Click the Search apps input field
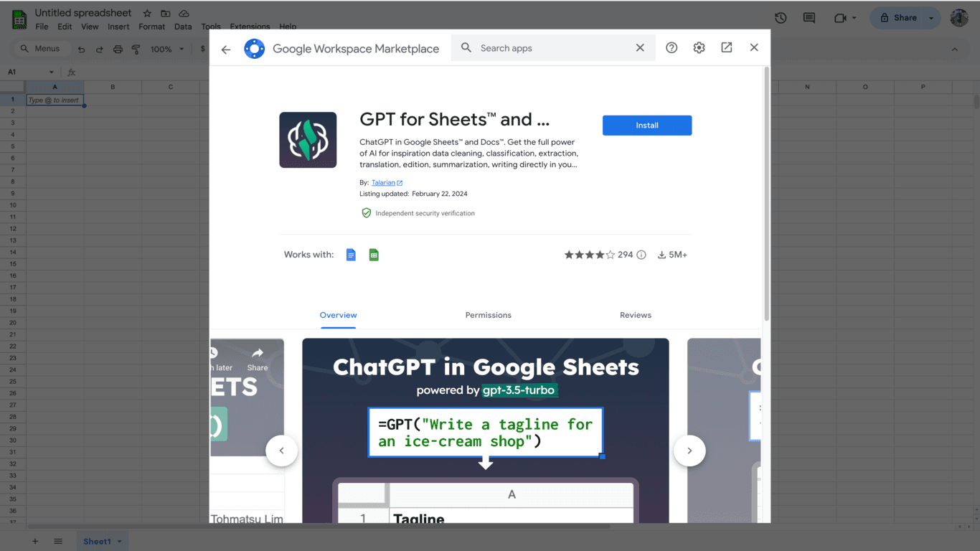The height and width of the screenshot is (551, 980). [x=554, y=48]
